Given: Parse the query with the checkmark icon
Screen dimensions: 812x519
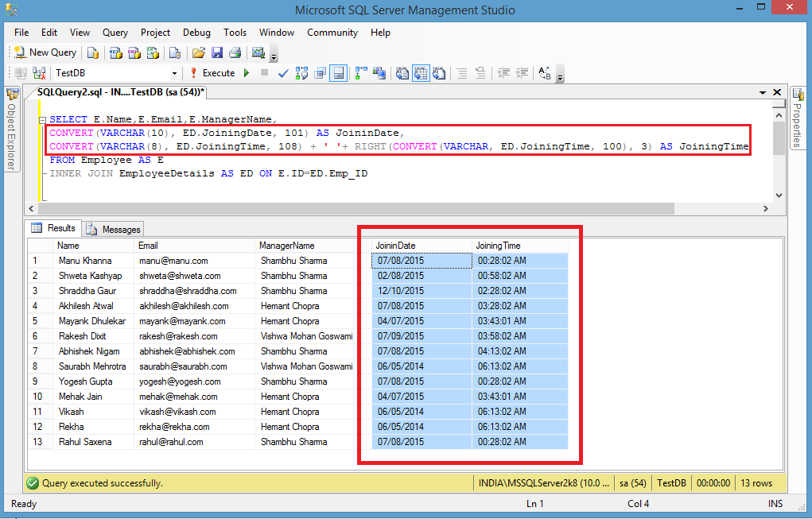Looking at the screenshot, I should [x=283, y=73].
